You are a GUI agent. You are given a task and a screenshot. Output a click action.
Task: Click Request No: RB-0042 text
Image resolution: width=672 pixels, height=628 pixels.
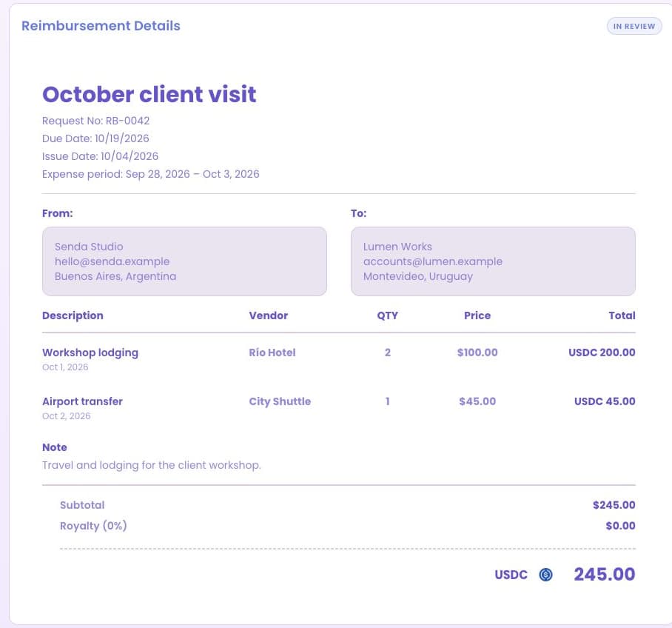click(95, 121)
